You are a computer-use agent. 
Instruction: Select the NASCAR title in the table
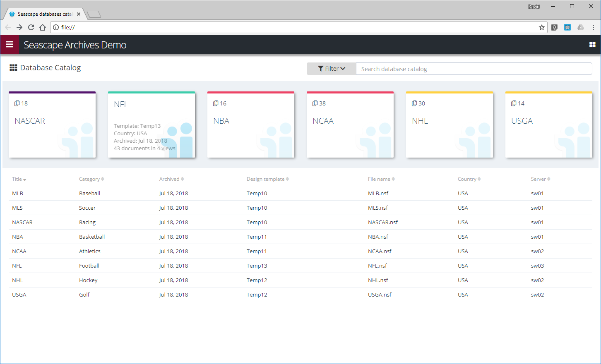pyautogui.click(x=22, y=222)
